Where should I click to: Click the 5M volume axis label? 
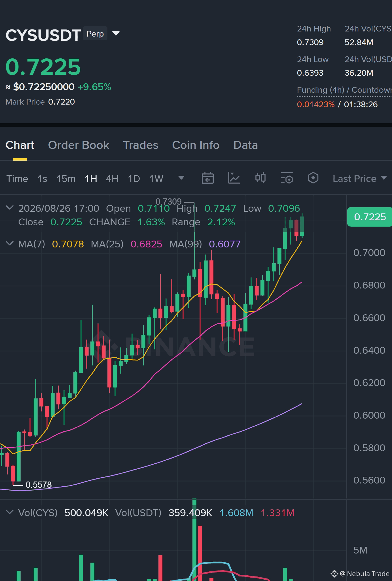tap(360, 550)
